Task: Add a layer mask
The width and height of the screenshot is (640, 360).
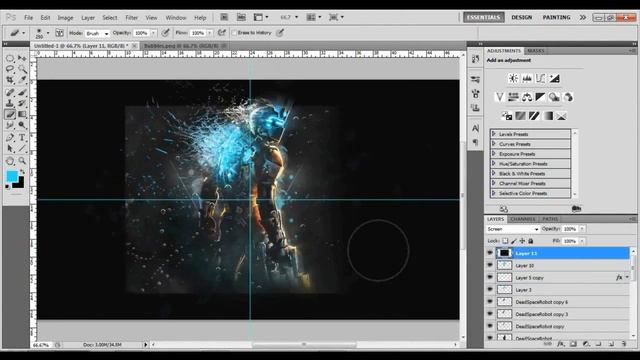Action: tap(573, 344)
